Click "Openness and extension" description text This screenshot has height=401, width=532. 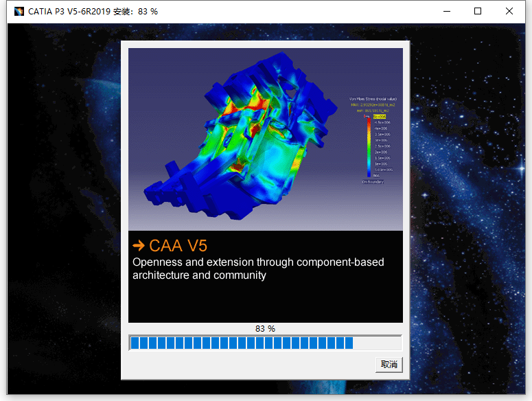pyautogui.click(x=258, y=268)
